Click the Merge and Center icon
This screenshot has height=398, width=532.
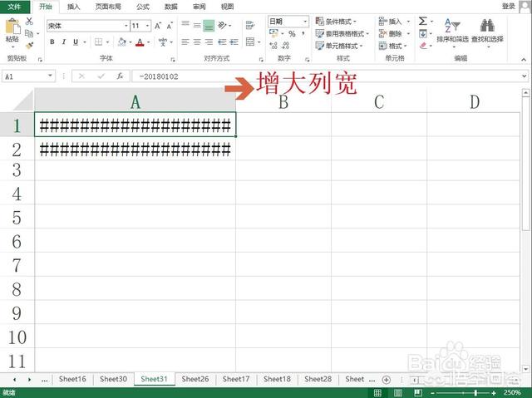[x=250, y=42]
